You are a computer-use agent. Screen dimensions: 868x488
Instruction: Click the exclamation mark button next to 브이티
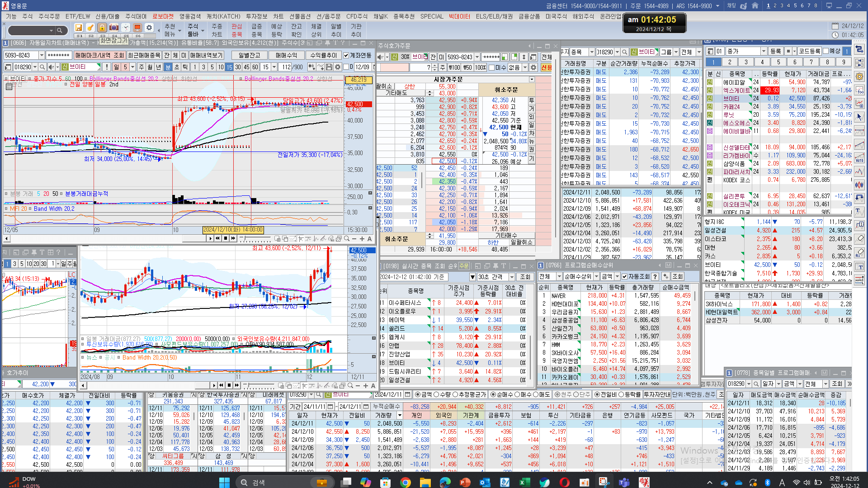[107, 67]
